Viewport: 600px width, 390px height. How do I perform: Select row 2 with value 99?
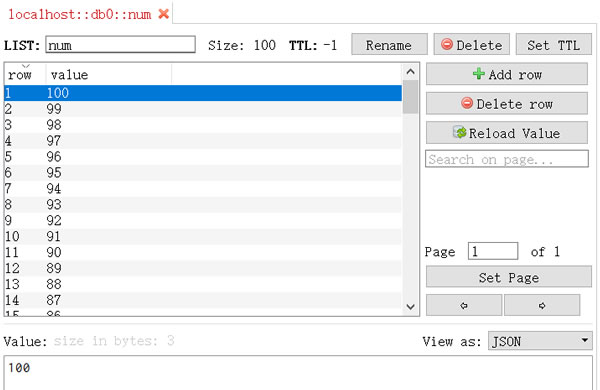(203, 109)
